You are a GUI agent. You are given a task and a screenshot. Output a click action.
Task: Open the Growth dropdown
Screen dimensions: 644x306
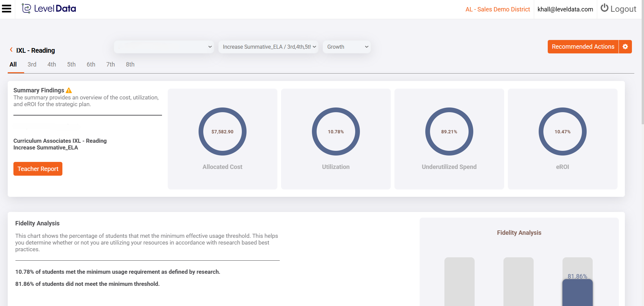tap(347, 47)
